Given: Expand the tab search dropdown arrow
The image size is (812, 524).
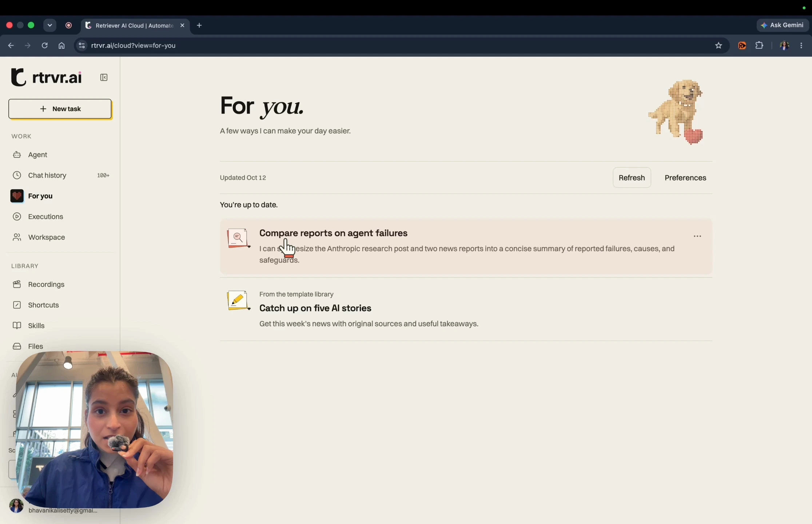Looking at the screenshot, I should point(50,25).
